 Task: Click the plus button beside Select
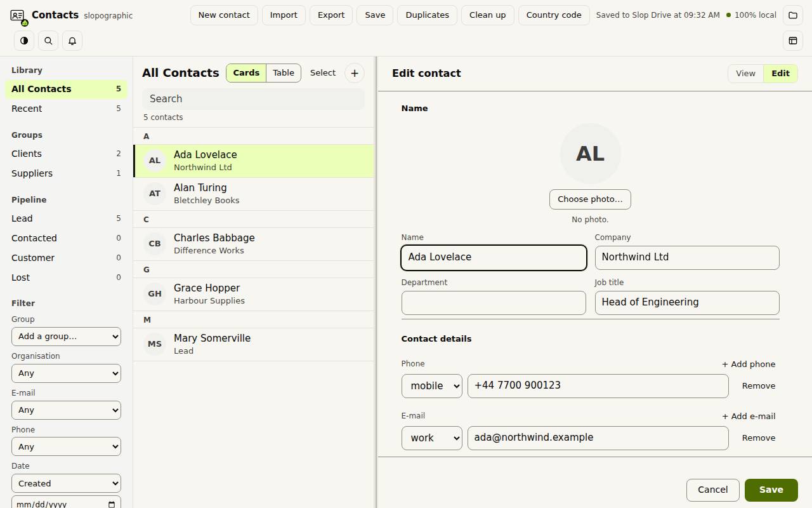[x=355, y=73]
